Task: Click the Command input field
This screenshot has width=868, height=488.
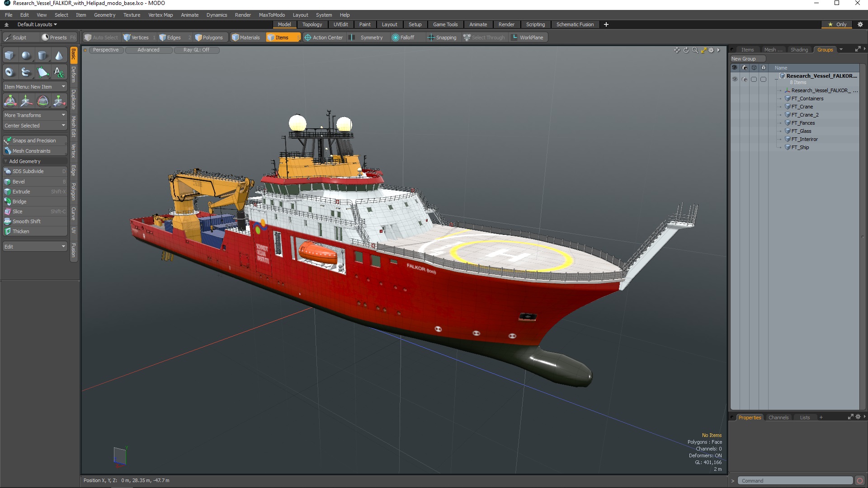Action: 796,480
